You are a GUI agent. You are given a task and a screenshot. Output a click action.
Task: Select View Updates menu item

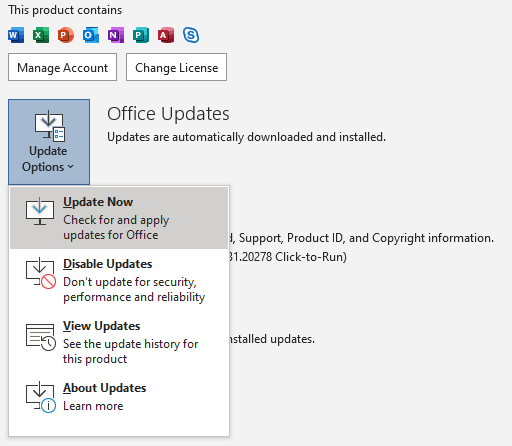pyautogui.click(x=119, y=342)
